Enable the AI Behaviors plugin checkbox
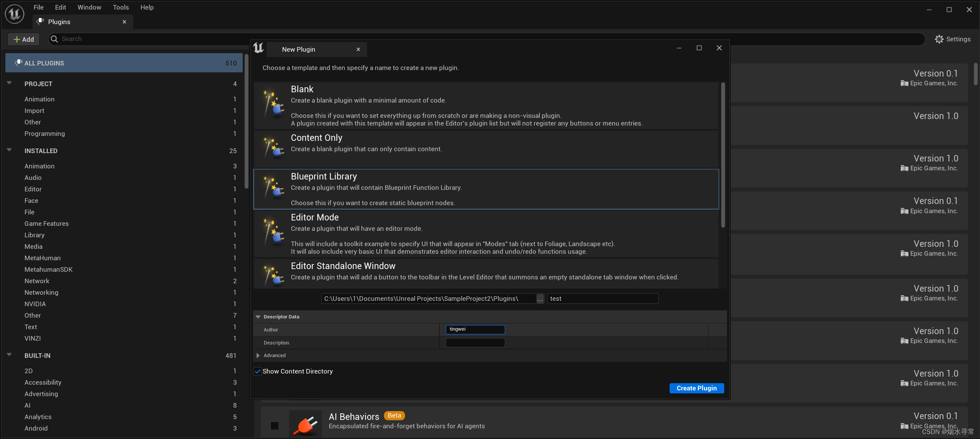Viewport: 980px width, 439px height. [x=274, y=426]
